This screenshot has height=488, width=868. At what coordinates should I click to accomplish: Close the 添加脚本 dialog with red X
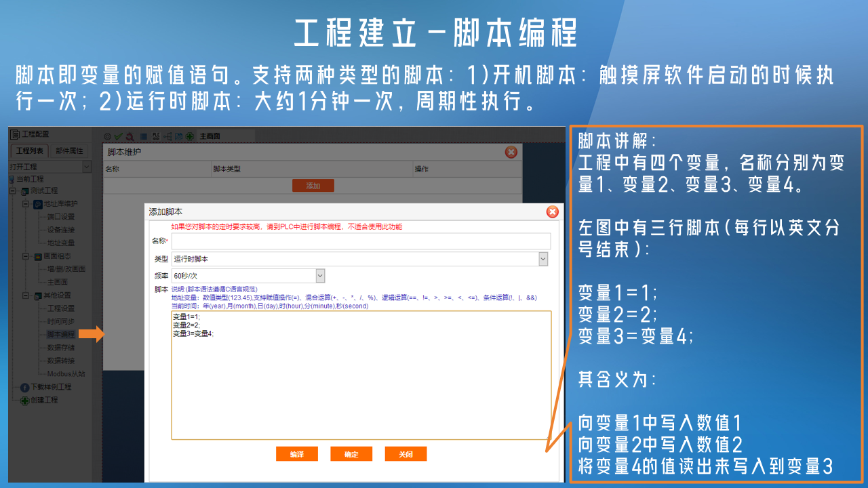point(553,212)
